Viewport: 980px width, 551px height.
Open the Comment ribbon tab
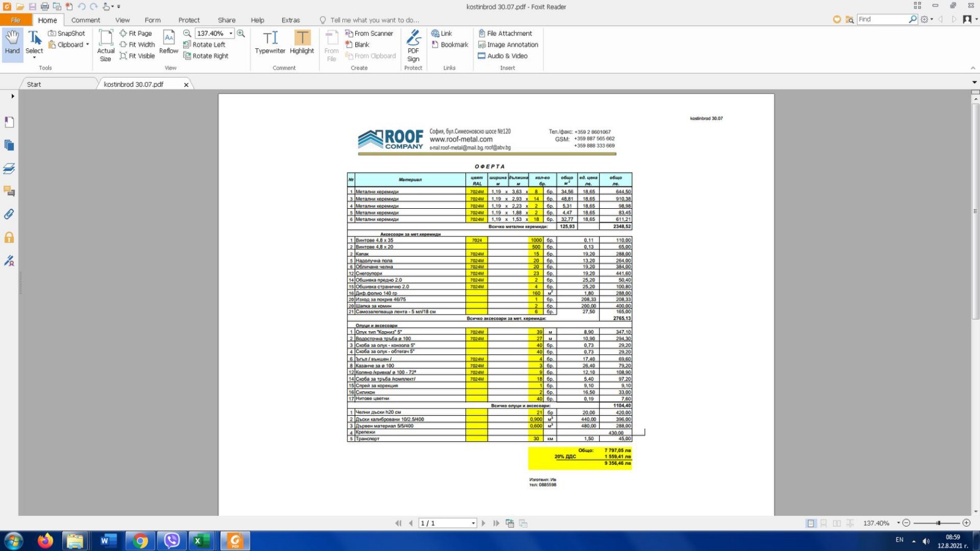(85, 20)
